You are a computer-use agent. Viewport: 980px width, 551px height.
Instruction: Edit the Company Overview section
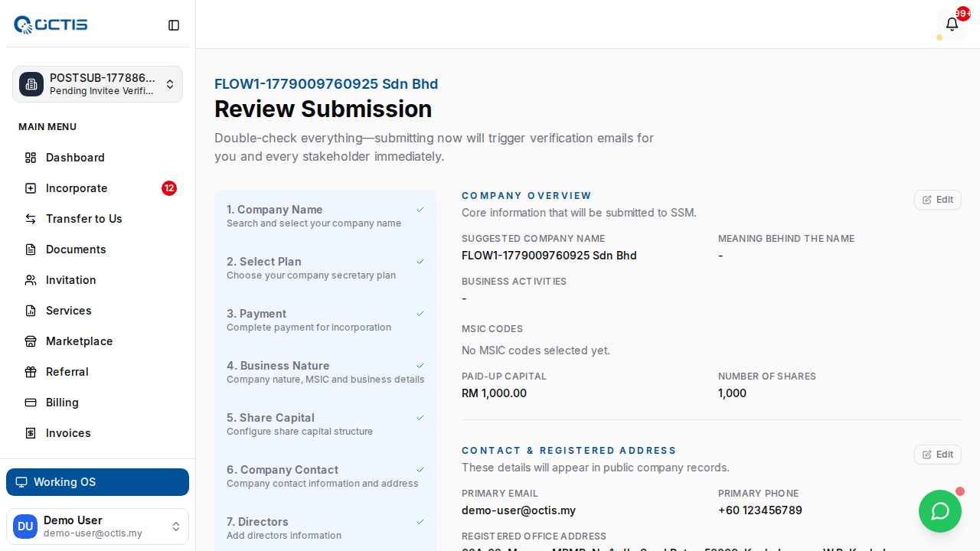[x=937, y=200]
